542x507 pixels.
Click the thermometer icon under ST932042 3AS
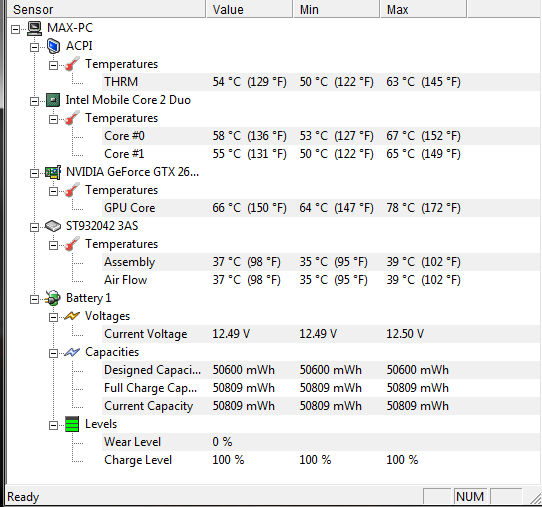72,244
